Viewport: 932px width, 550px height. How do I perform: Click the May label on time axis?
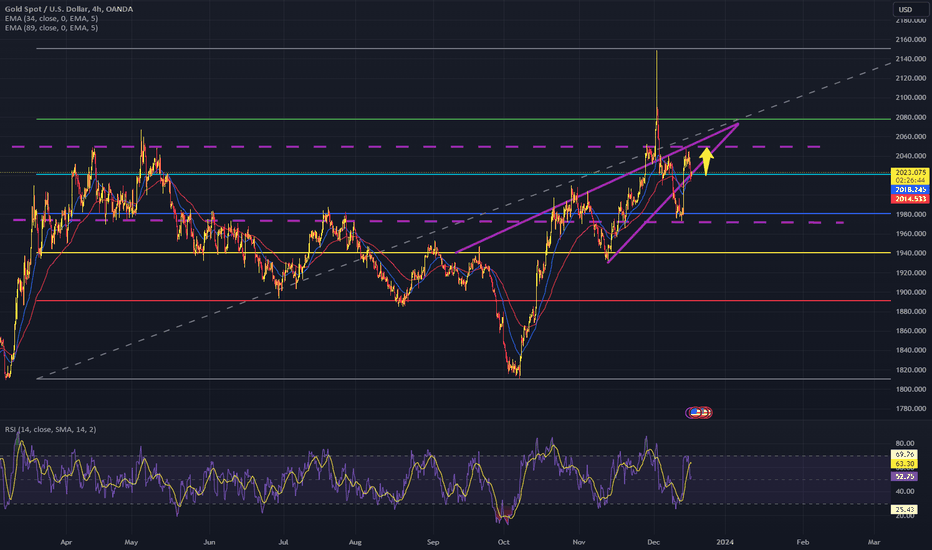click(131, 542)
